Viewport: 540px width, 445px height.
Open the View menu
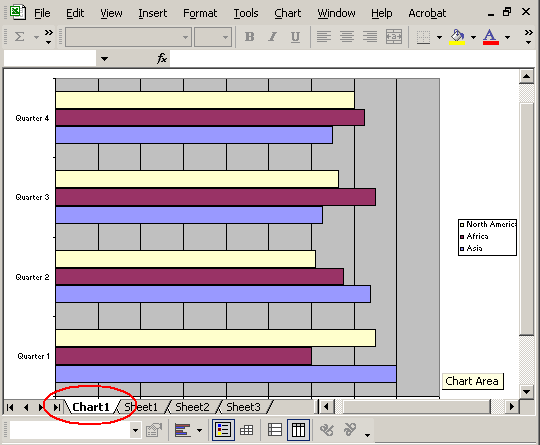(111, 13)
